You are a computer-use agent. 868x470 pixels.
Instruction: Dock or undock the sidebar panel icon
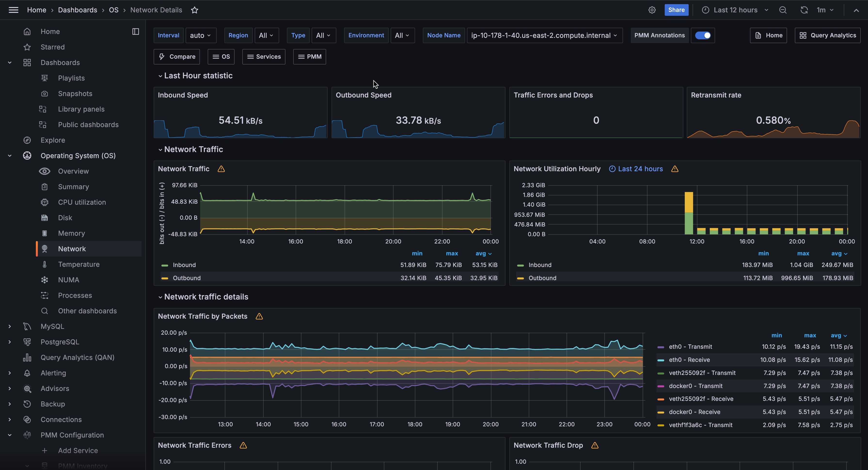[x=135, y=32]
